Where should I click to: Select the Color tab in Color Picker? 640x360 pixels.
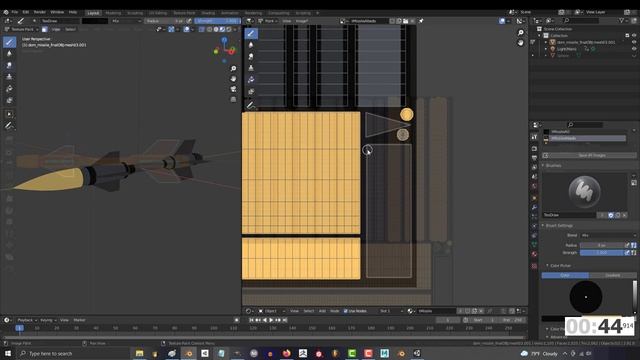[565, 276]
